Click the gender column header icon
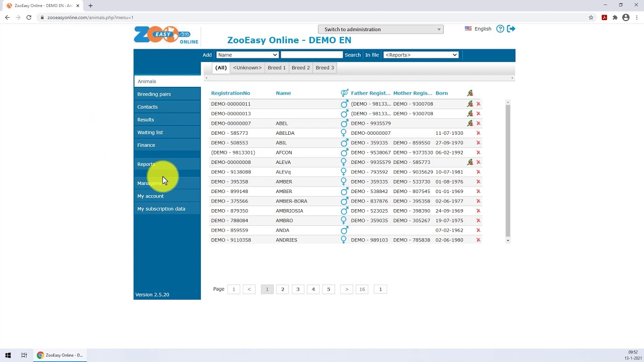Image resolution: width=644 pixels, height=362 pixels. pyautogui.click(x=344, y=93)
